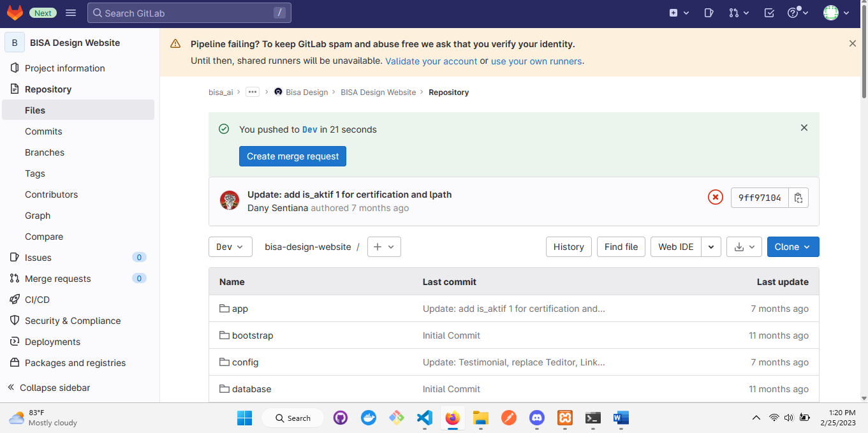Open issues icon in top bar
This screenshot has height=433, width=868.
pos(709,13)
